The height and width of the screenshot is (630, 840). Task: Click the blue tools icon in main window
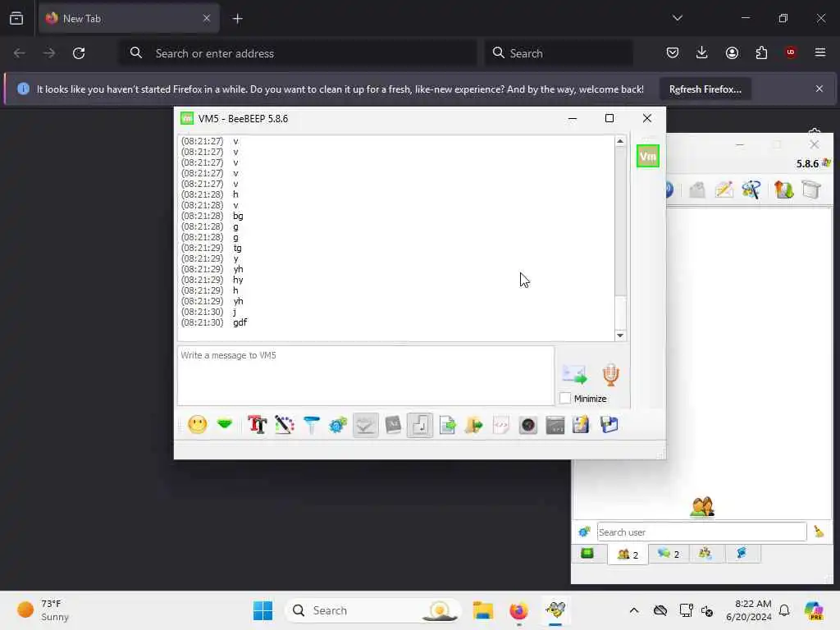point(751,189)
